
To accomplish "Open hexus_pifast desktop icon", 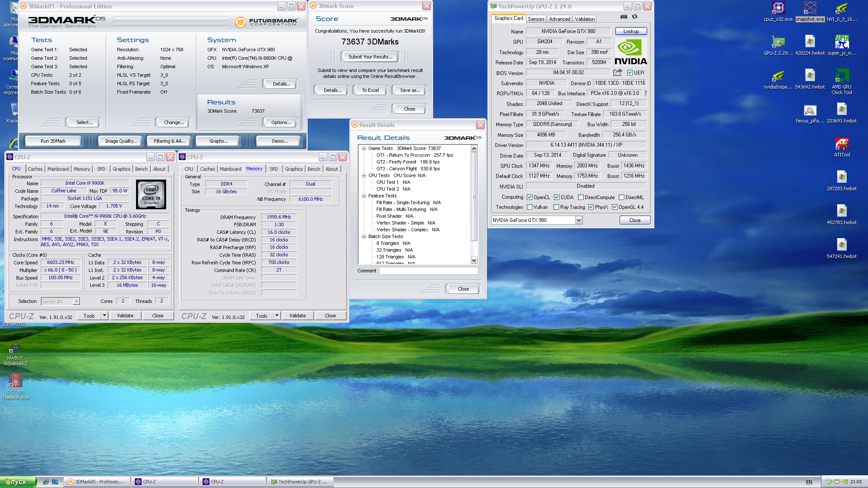I will click(810, 113).
